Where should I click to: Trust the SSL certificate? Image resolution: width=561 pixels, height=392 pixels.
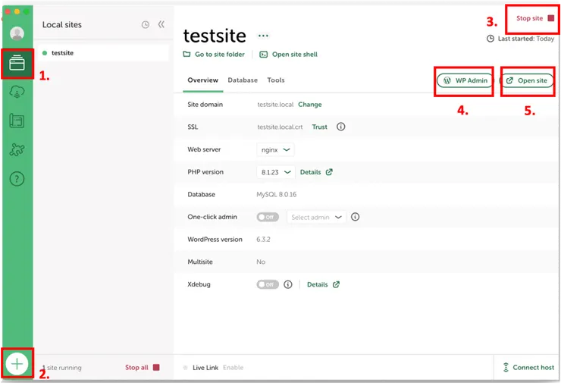click(319, 127)
